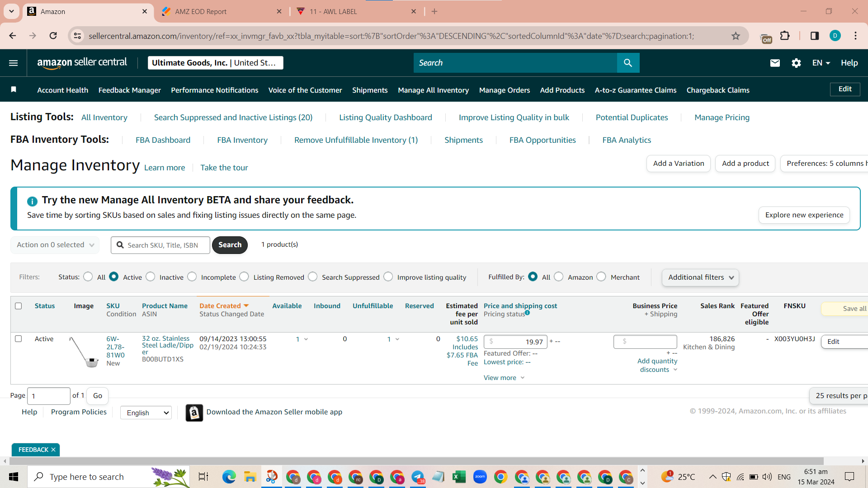Open Chargeback Claims menu item
Screen dimensions: 868x488
718,90
